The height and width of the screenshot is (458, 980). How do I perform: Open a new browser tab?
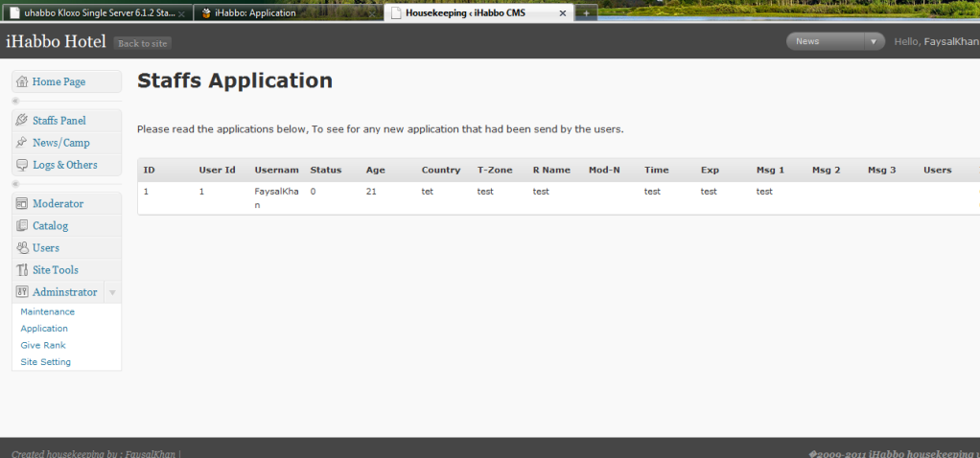click(x=586, y=13)
